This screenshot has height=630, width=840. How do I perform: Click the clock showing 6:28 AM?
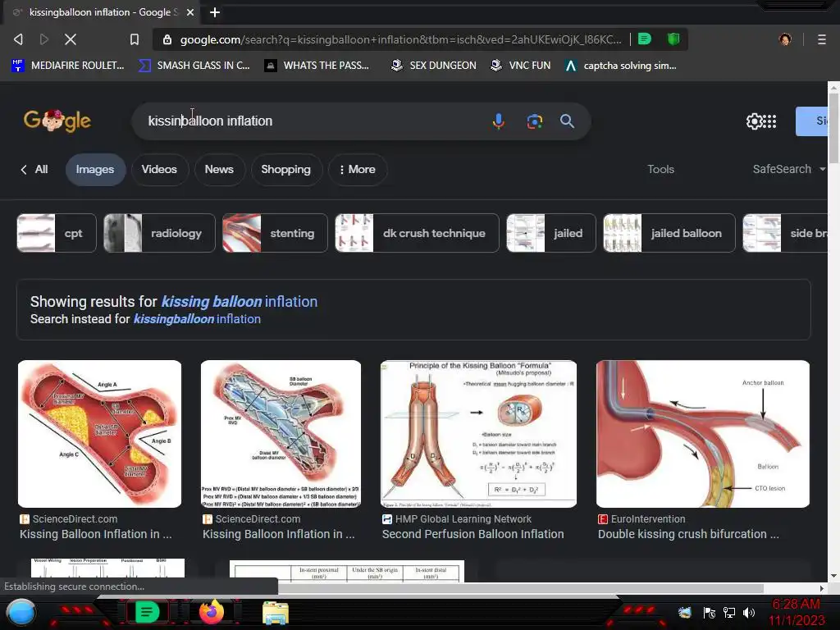[x=796, y=605]
